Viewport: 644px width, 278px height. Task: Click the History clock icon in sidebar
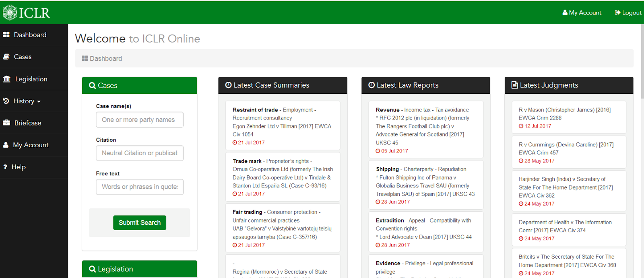6,101
